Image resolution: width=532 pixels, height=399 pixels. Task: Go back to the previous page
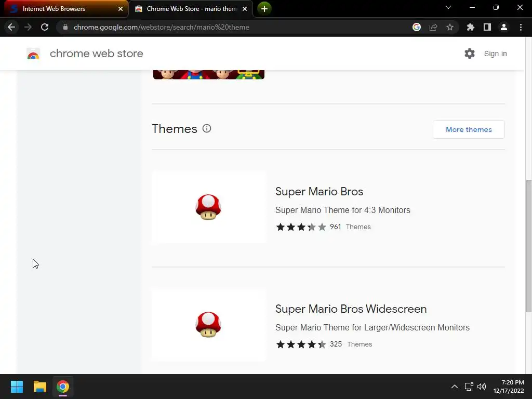tap(11, 27)
